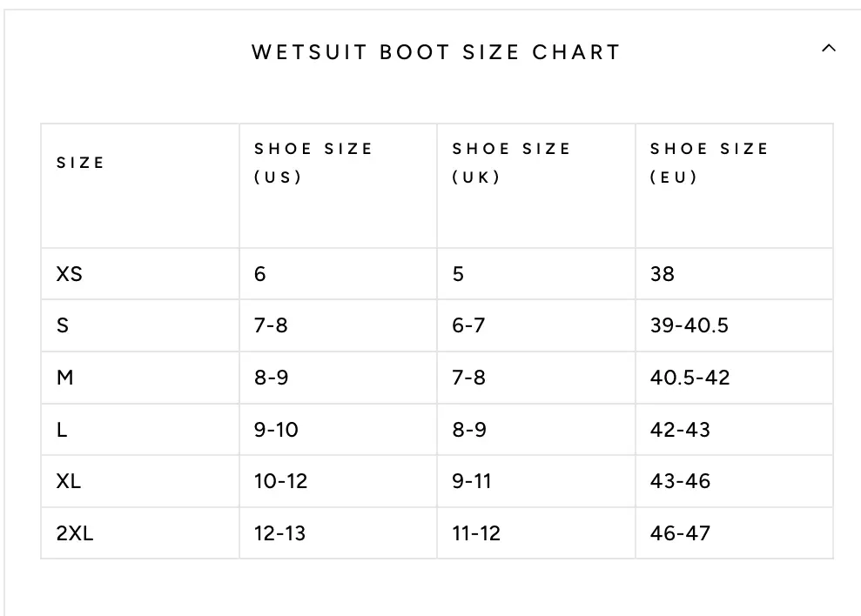Screen dimensions: 861x616
Task: Click the Shoe Size (US) column header
Action: pyautogui.click(x=313, y=163)
